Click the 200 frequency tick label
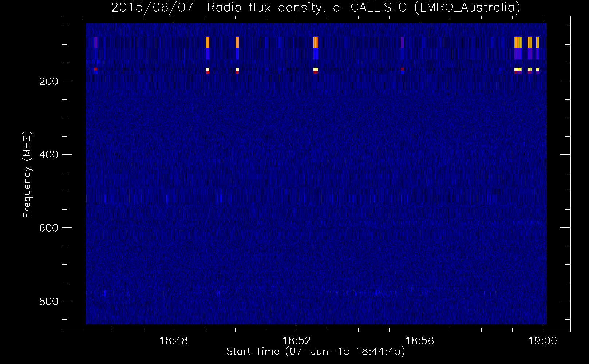589x364 pixels. coord(49,81)
